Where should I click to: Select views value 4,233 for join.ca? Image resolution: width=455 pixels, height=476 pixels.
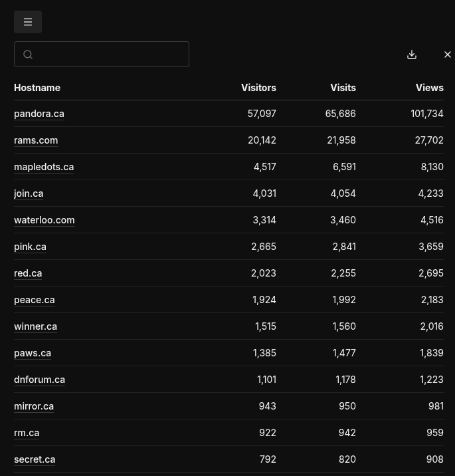coord(430,193)
